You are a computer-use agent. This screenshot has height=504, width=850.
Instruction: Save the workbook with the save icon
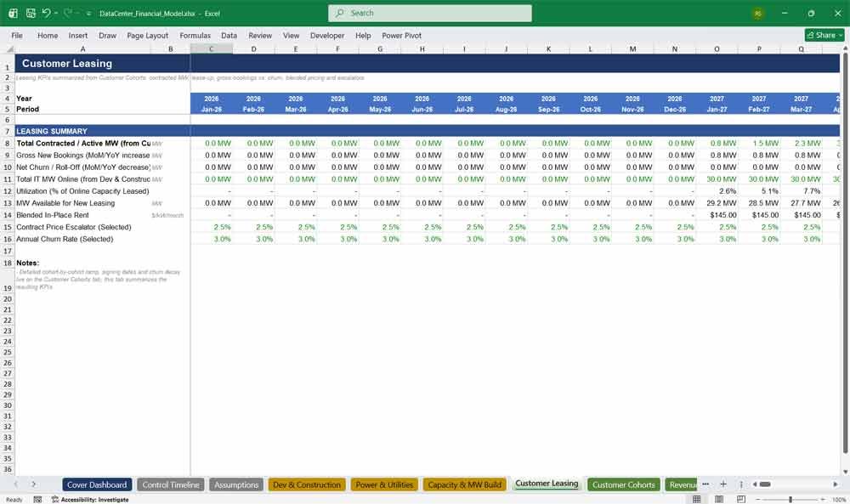(31, 13)
